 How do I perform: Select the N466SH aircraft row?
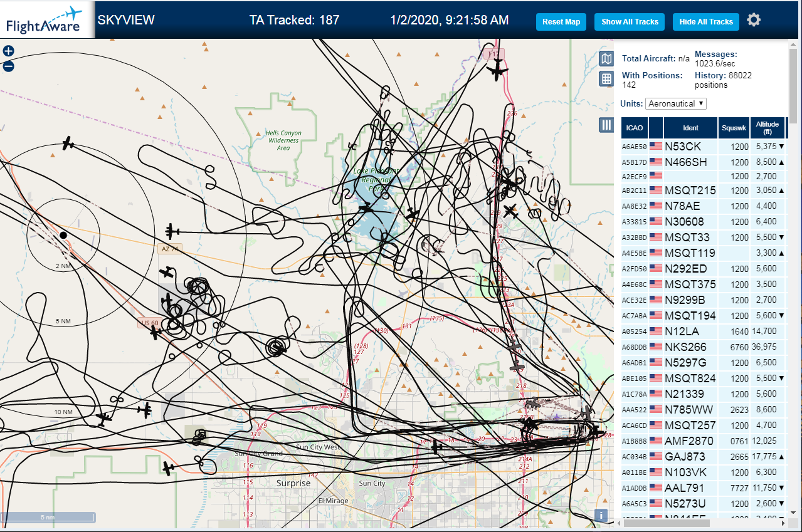(704, 162)
